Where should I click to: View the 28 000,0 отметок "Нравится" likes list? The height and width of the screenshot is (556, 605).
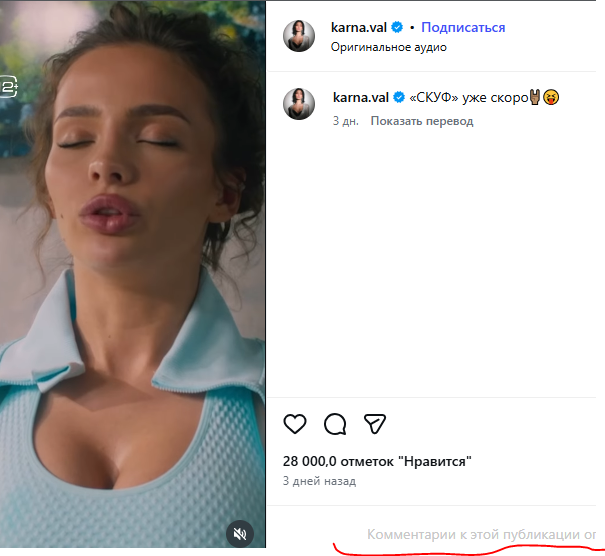[376, 461]
